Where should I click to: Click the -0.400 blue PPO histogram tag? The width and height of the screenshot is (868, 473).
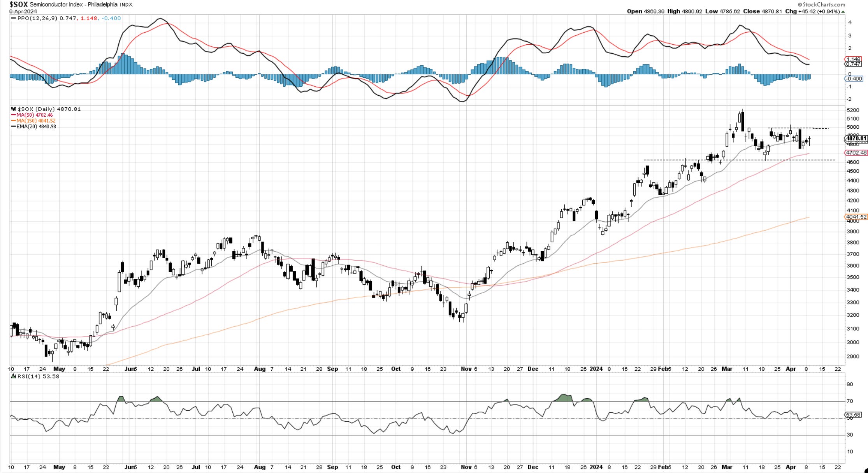point(853,79)
